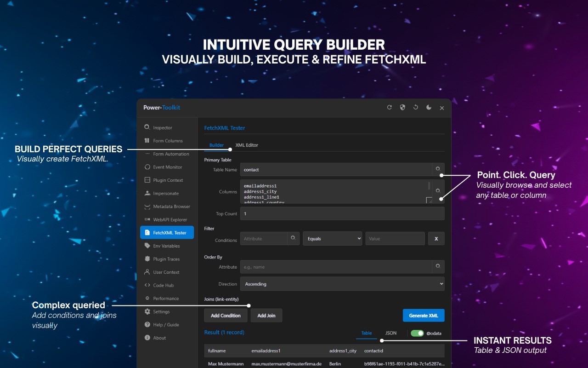Open the Direction Ascending dropdown
This screenshot has width=588, height=368.
point(342,284)
